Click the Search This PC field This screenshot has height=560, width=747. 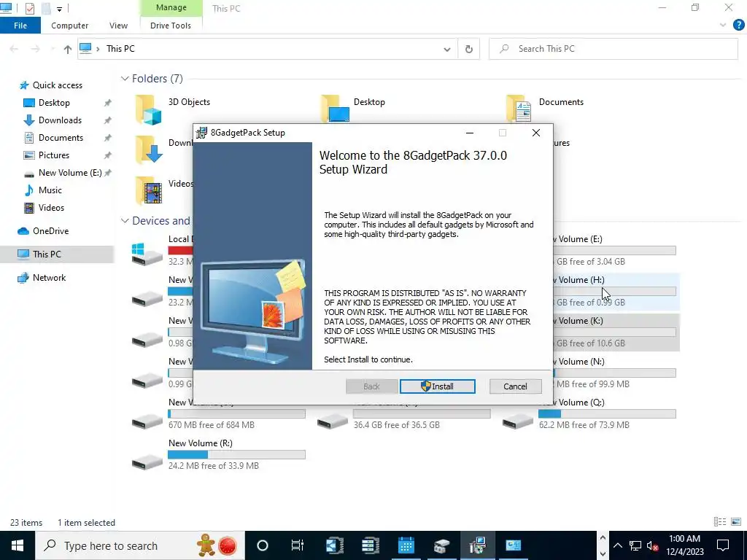click(x=613, y=49)
